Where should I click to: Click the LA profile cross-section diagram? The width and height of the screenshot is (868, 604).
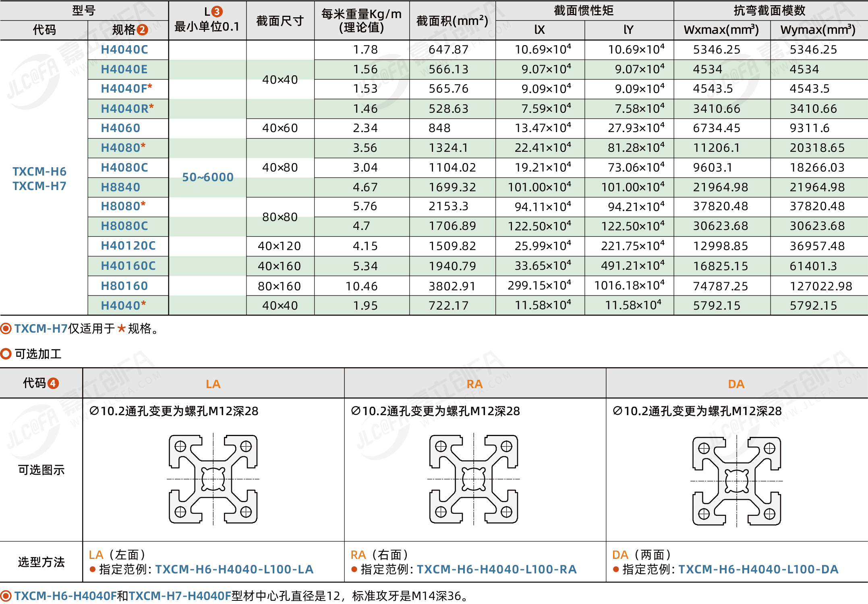tap(213, 479)
